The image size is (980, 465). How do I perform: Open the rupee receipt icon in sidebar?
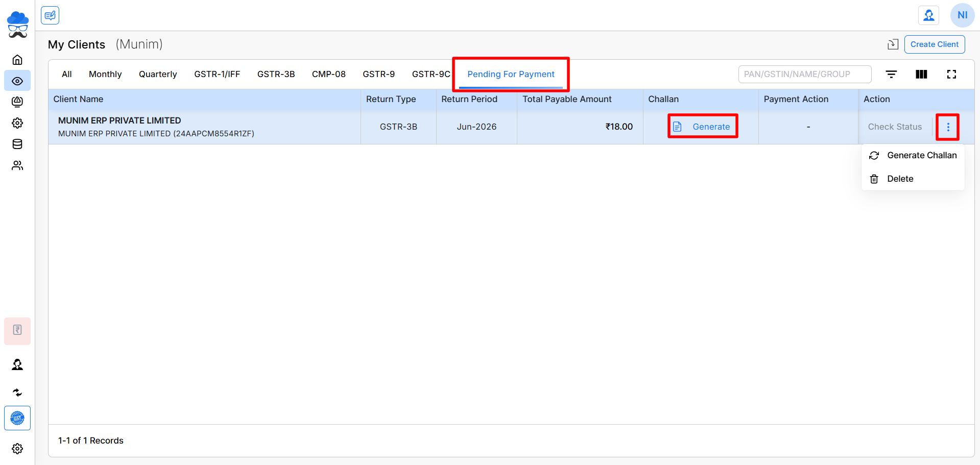17,330
